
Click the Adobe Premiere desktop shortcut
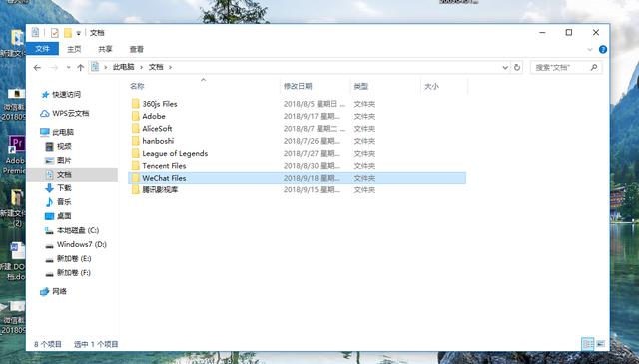pos(16,155)
